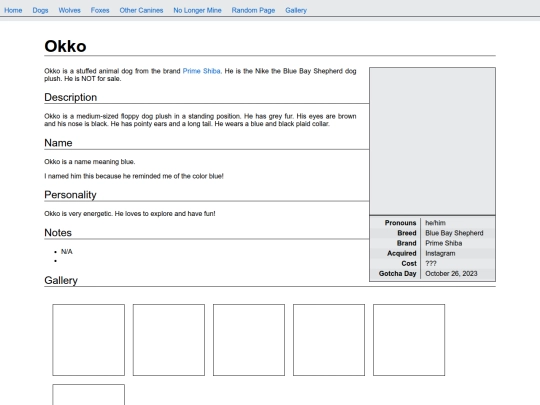Click the sentence about naming him blue
The width and height of the screenshot is (540, 405).
click(x=134, y=176)
